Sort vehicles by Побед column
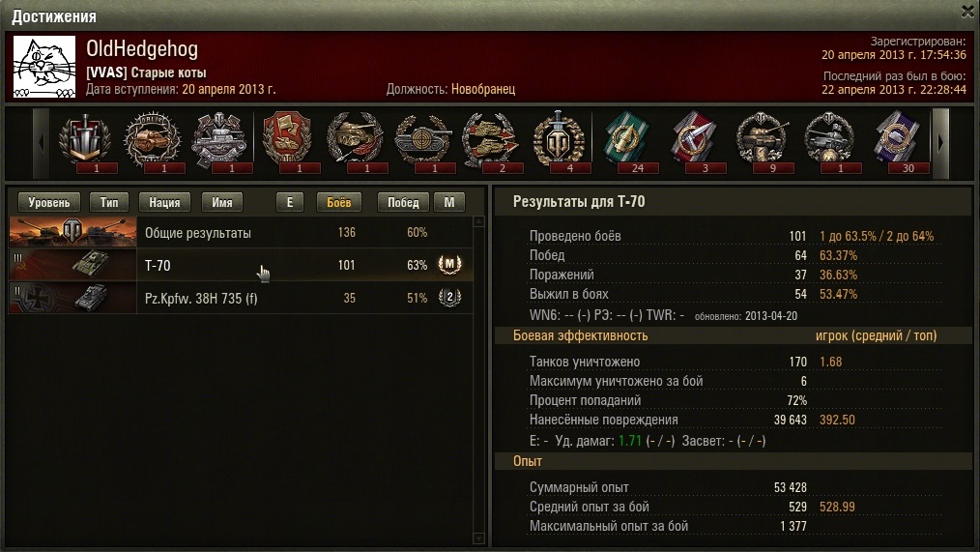Image resolution: width=980 pixels, height=552 pixels. click(403, 203)
